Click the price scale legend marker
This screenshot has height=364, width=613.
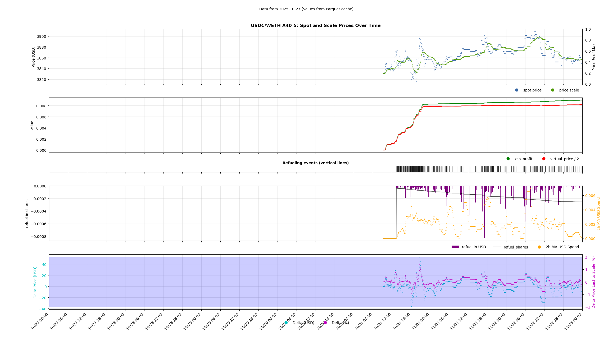[x=553, y=90]
